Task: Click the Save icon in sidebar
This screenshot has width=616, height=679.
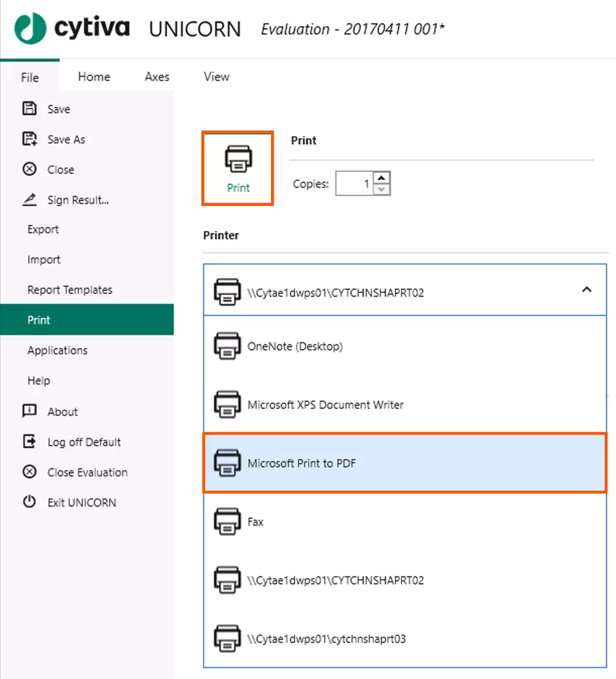Action: pos(30,109)
